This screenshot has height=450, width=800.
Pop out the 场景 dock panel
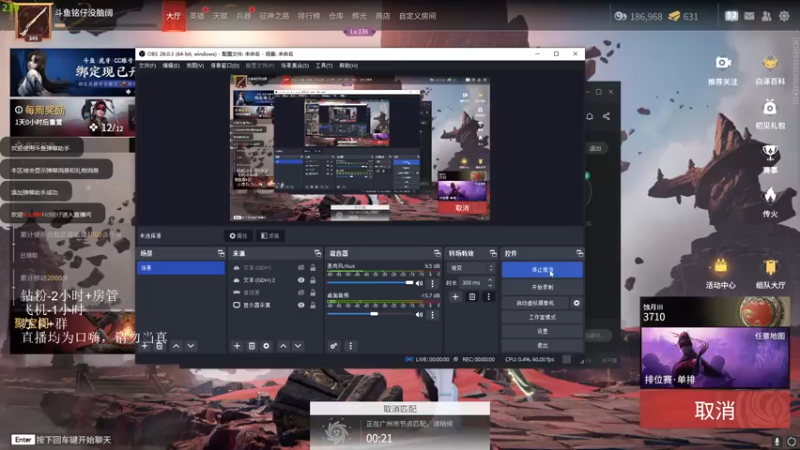point(221,253)
